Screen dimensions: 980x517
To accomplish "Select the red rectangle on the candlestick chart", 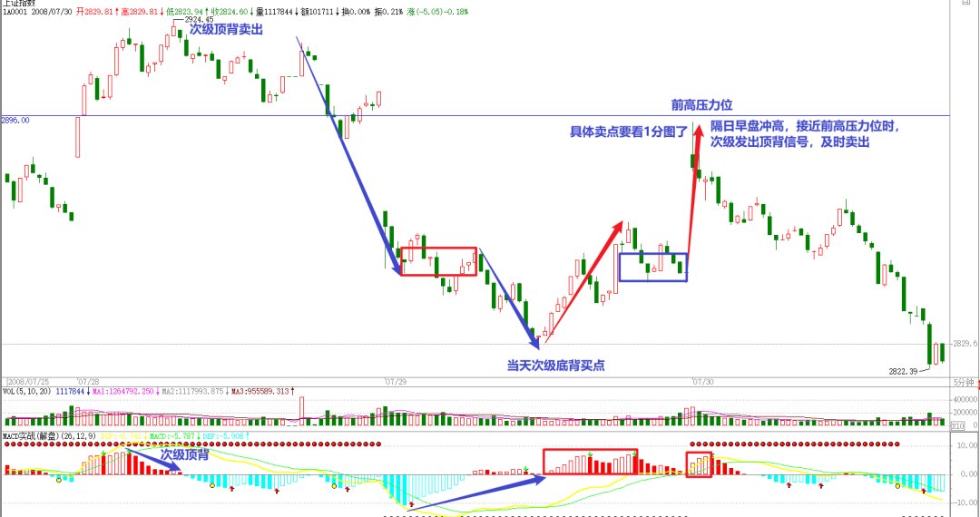I will pos(438,261).
